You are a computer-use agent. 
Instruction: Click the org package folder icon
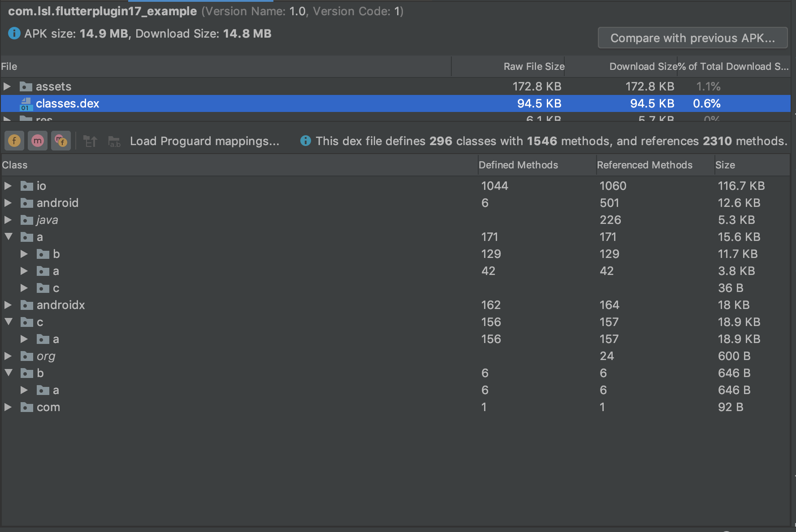(x=27, y=356)
